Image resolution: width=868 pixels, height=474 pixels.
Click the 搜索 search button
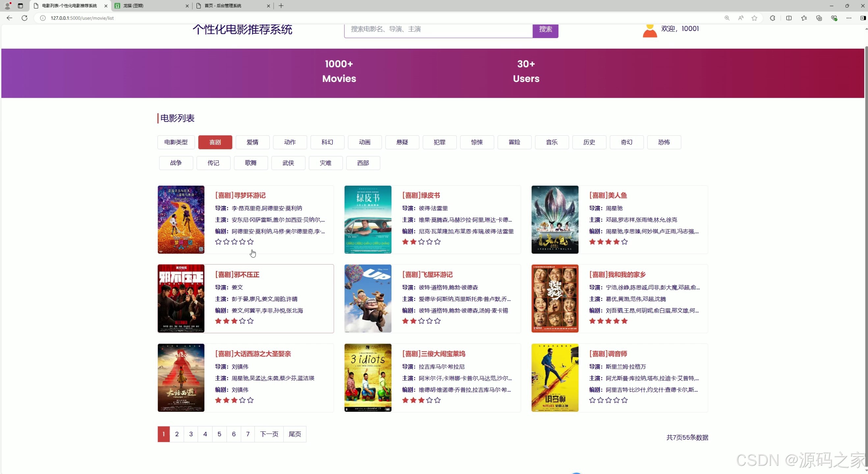[545, 29]
